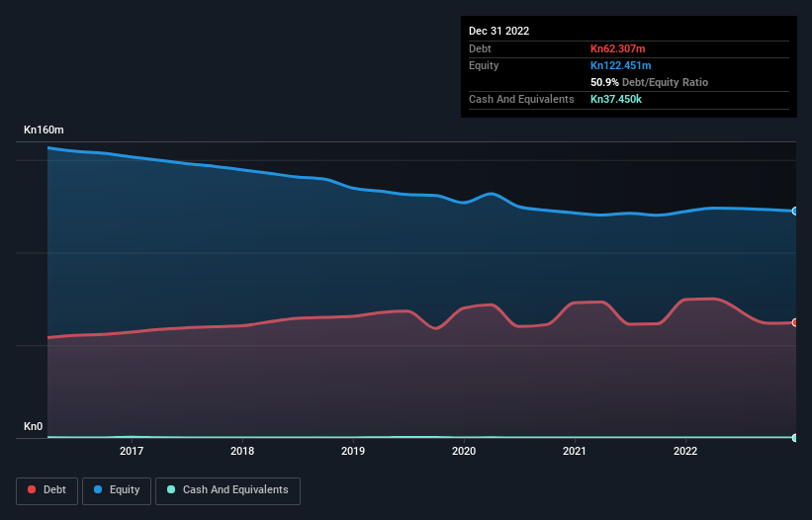Click the 2019 x-axis label

[353, 451]
